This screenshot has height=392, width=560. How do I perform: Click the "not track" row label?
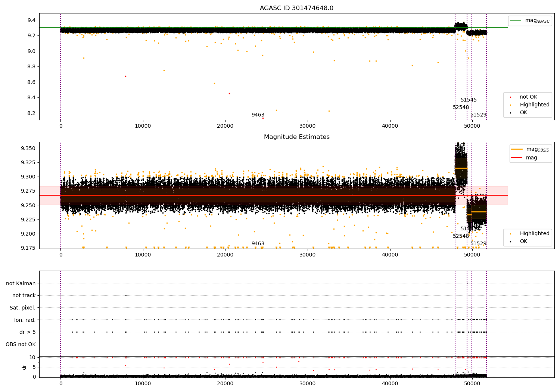24,296
